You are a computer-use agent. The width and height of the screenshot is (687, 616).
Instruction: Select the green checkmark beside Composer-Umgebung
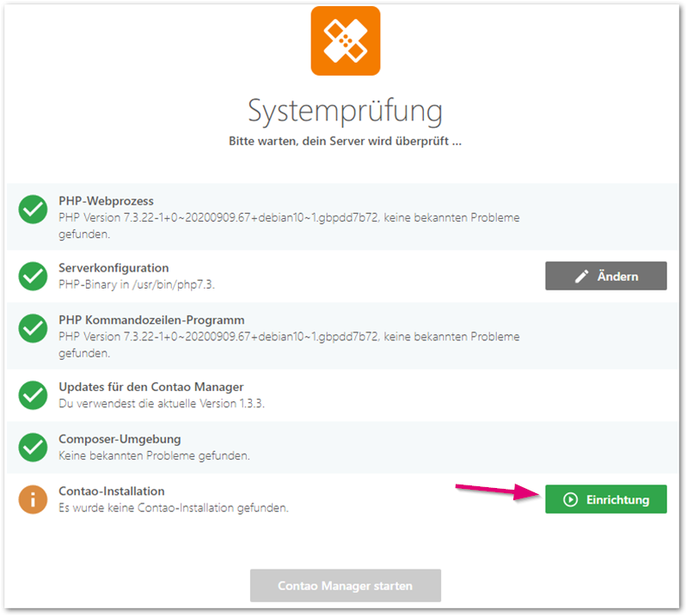coord(34,447)
